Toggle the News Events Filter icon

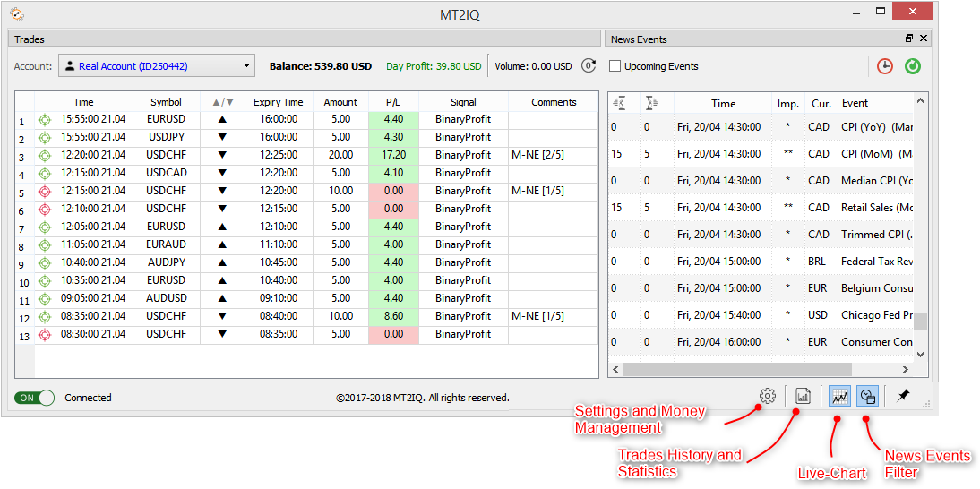point(868,396)
